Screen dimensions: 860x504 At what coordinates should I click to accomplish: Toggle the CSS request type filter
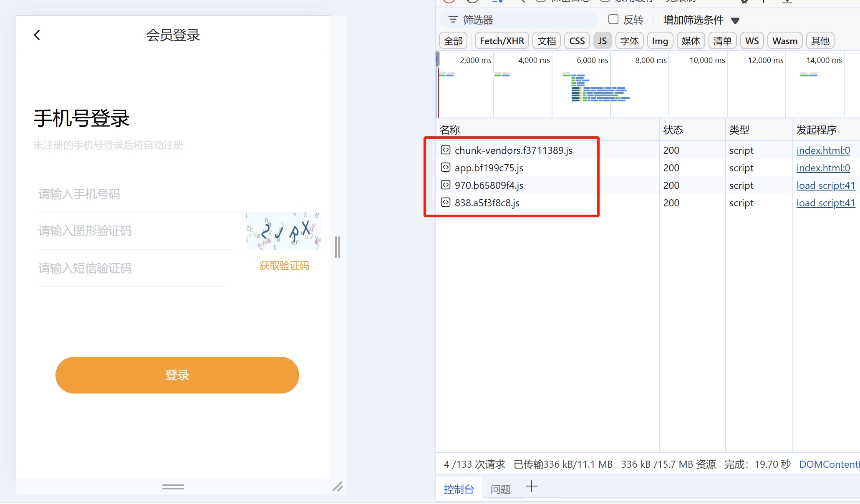click(577, 41)
